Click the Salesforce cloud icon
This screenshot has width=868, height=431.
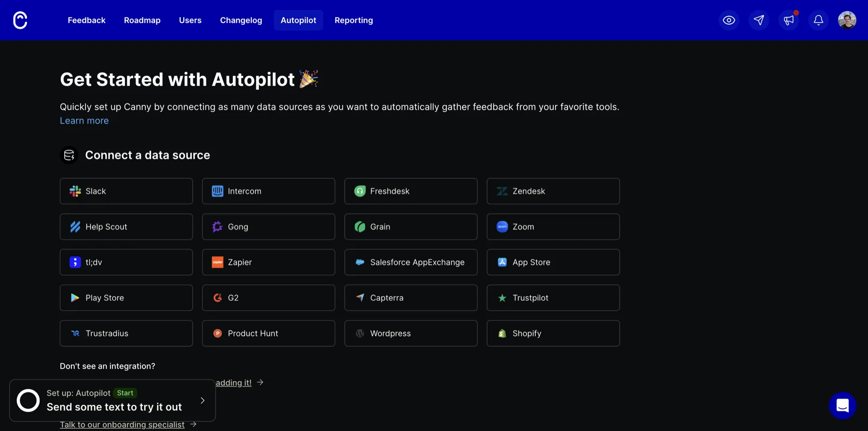[360, 262]
